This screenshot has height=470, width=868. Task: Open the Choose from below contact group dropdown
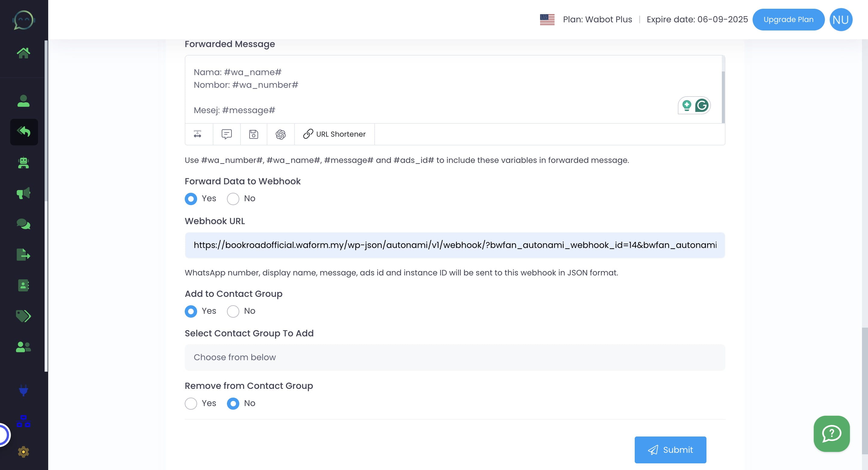pyautogui.click(x=454, y=357)
